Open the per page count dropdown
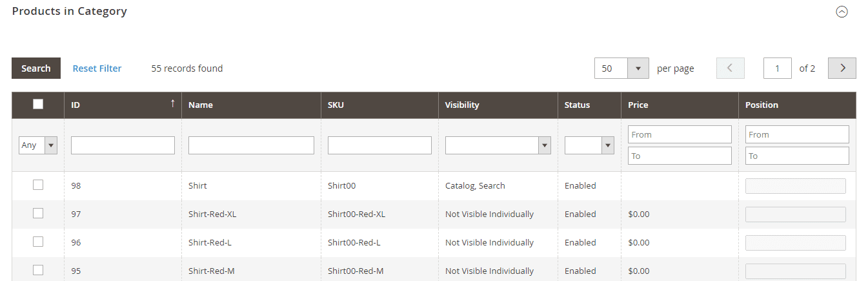 [x=638, y=68]
